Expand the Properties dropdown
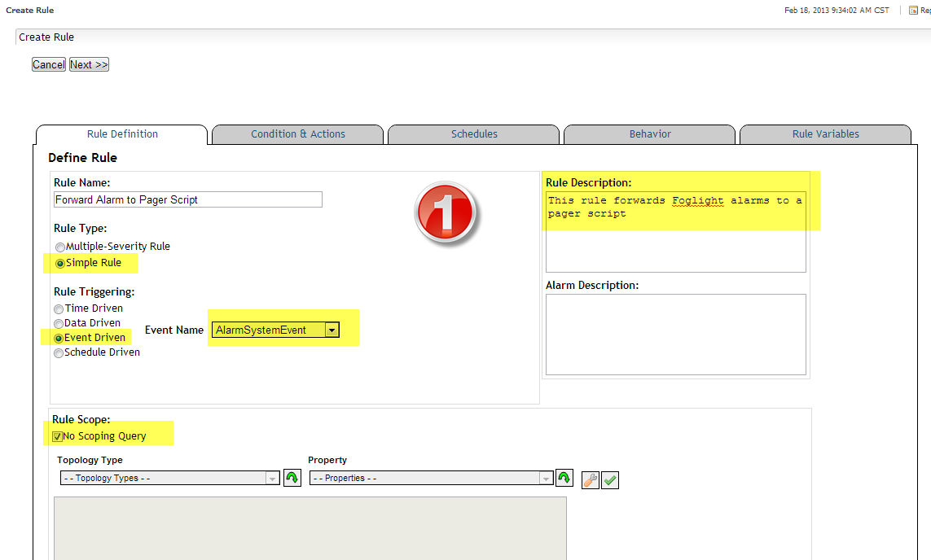Image resolution: width=931 pixels, height=560 pixels. click(x=546, y=479)
